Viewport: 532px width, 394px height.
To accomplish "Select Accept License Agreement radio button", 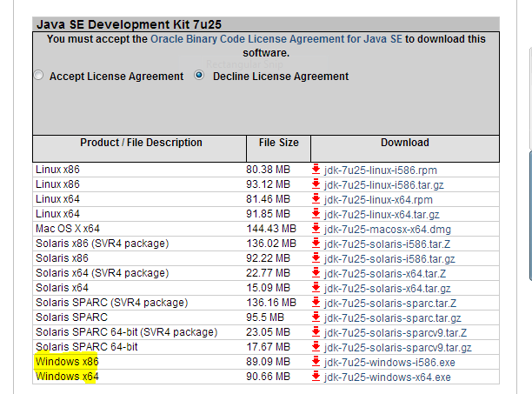I will [x=38, y=76].
